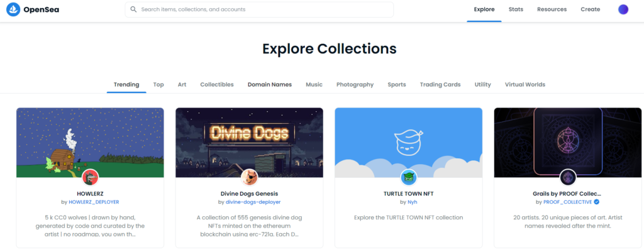Viewport: 644px width, 252px height.
Task: Open the TURTLE TOWN NFT collection title
Action: tap(409, 194)
